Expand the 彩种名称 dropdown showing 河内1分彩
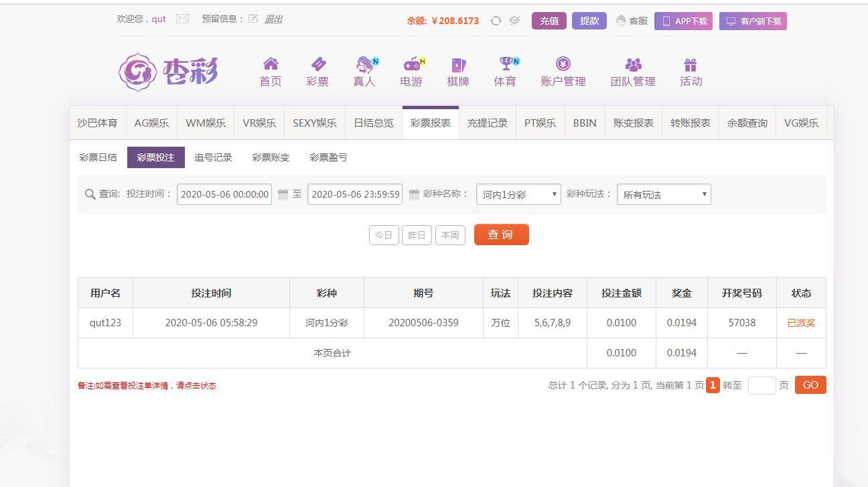 point(518,194)
